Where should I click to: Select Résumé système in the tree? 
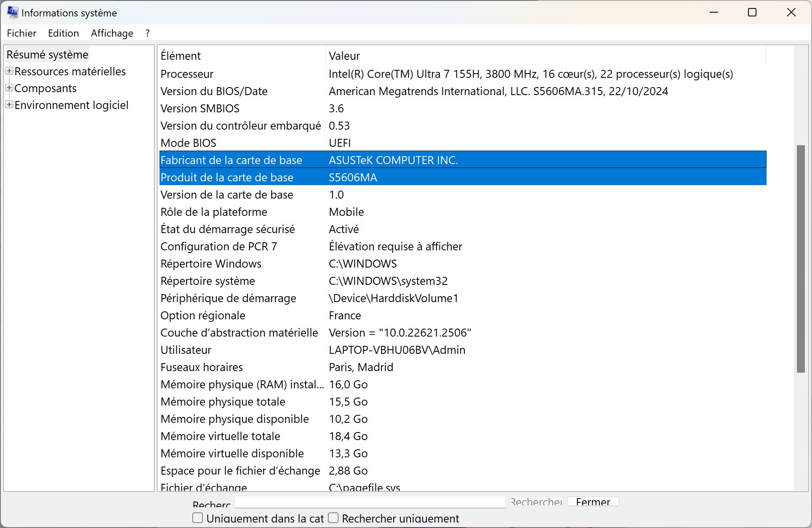pos(47,55)
